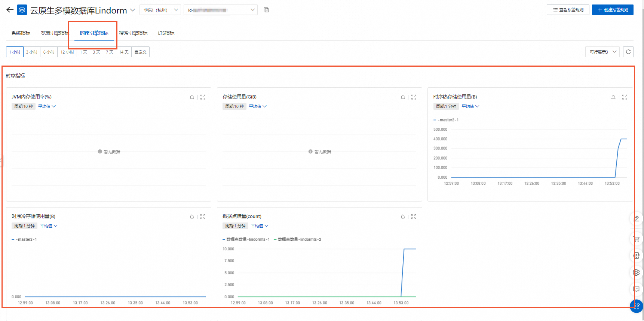Switch to the LTS指标 tab
644x321 pixels.
click(166, 33)
